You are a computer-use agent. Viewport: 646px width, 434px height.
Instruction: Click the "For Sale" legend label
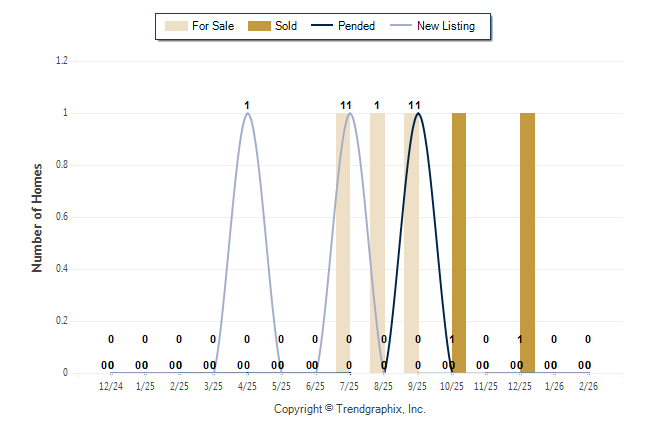tap(211, 26)
